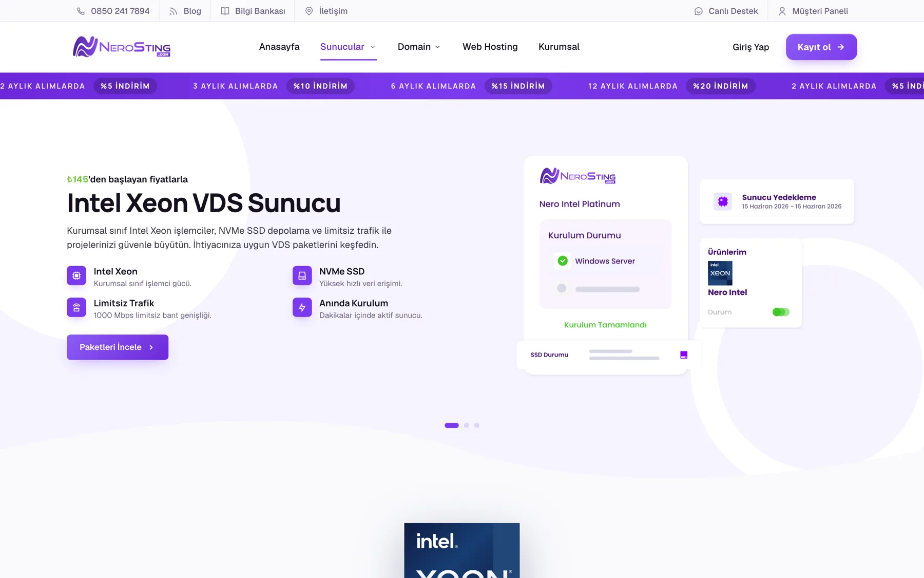Click the phone icon beside 0850 241 7894

[81, 11]
